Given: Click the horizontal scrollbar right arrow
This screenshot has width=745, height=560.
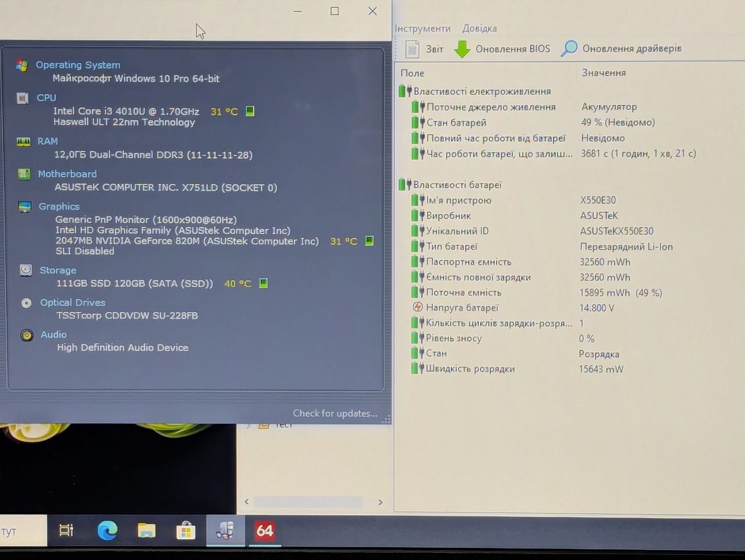Looking at the screenshot, I should coord(381,502).
